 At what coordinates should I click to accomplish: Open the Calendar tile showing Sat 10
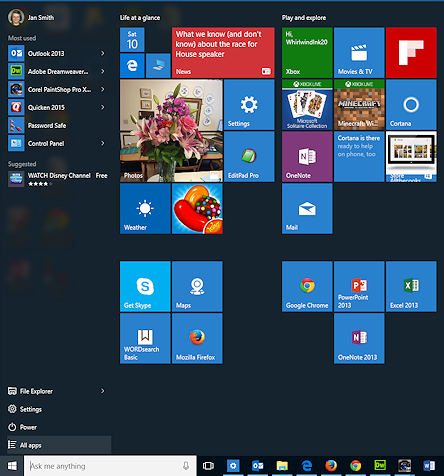[x=132, y=40]
